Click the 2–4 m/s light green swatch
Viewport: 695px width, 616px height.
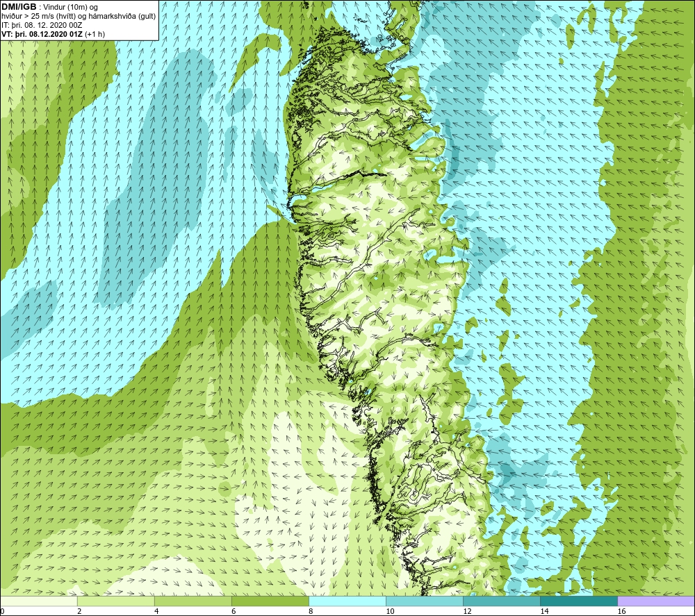[115, 601]
